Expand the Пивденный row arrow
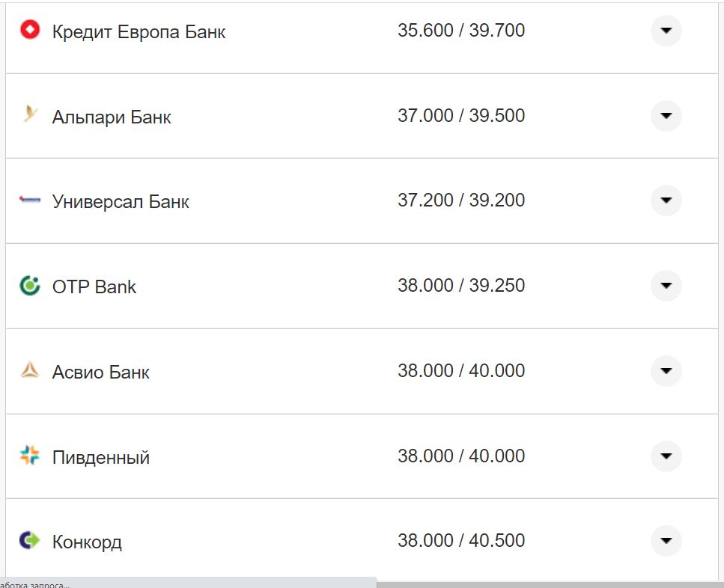Screen dimensions: 724x588 coord(666,456)
